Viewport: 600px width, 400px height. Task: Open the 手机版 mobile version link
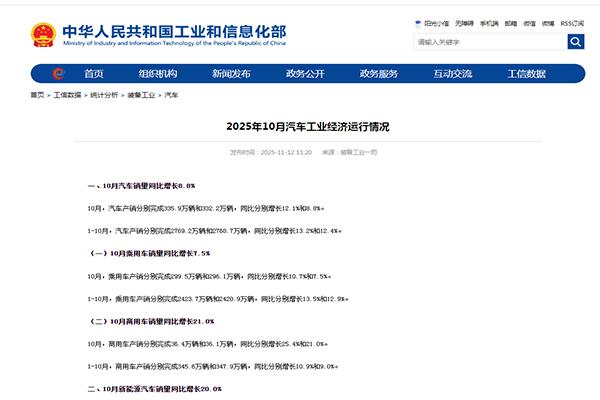[x=490, y=22]
